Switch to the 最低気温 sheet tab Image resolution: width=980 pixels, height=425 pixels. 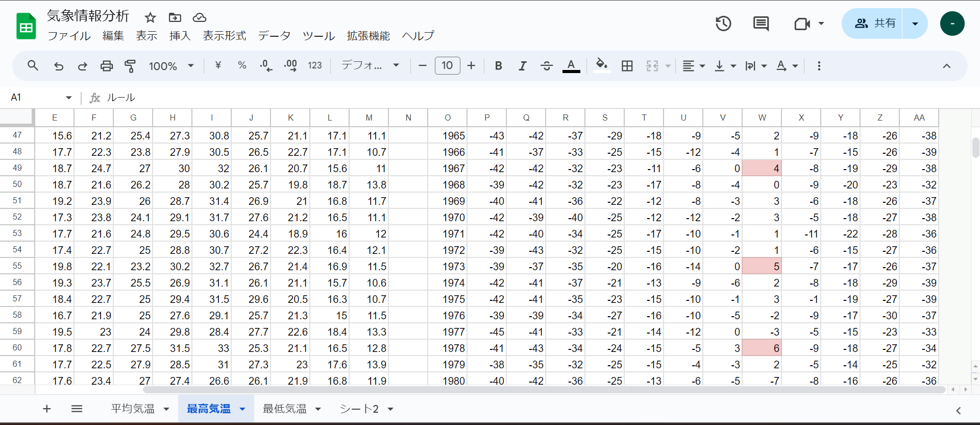pyautogui.click(x=284, y=409)
